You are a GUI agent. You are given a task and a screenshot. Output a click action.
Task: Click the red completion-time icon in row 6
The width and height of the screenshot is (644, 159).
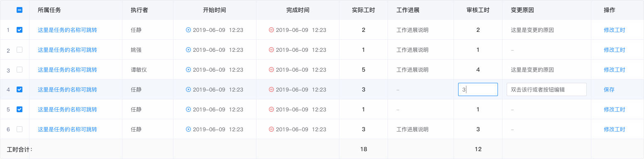(x=271, y=129)
